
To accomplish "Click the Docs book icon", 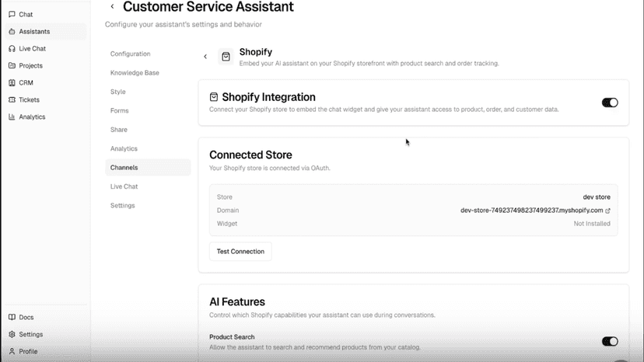I will coord(12,317).
